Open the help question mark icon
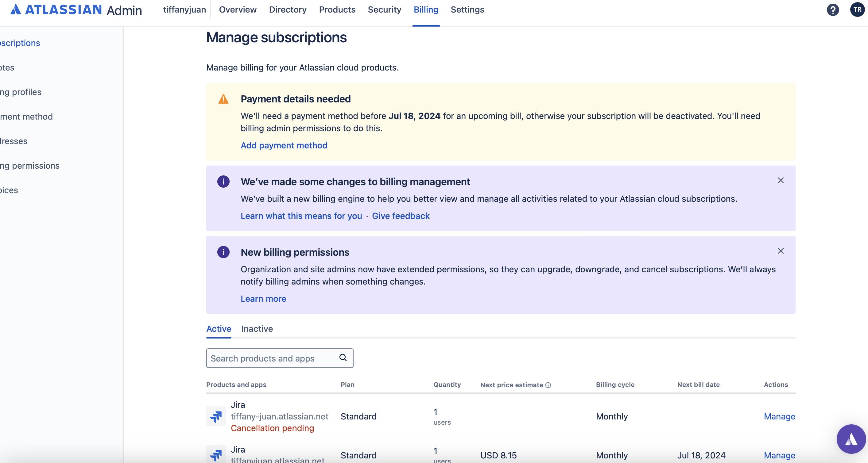Image resolution: width=868 pixels, height=463 pixels. (833, 10)
